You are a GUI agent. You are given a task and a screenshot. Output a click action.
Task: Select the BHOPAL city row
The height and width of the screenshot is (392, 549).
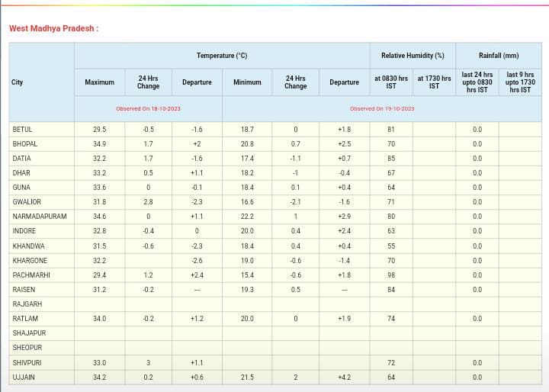pyautogui.click(x=25, y=144)
